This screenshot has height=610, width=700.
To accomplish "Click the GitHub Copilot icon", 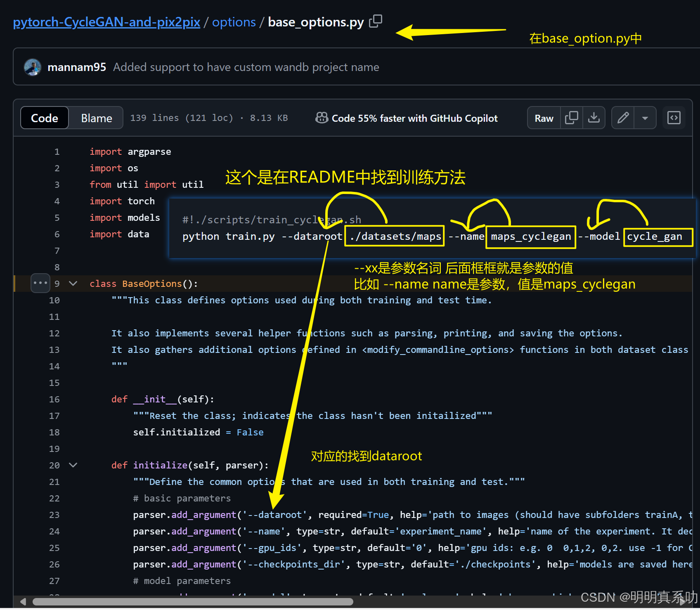I will (x=322, y=118).
